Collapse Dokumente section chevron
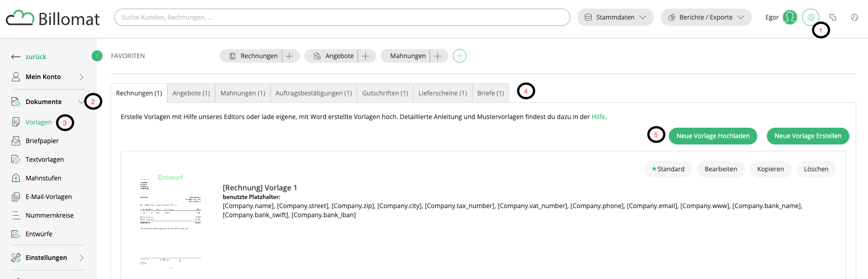Screen dimensions: 868x279 pos(81,102)
